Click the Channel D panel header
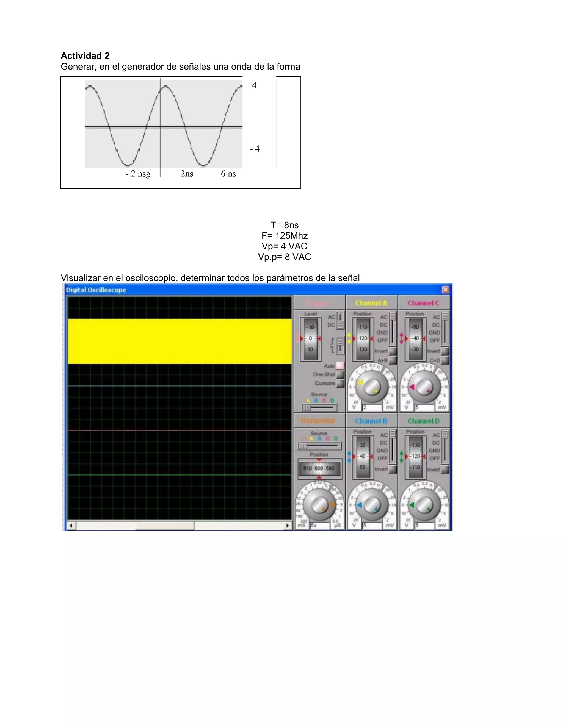563x728 pixels. tap(424, 421)
